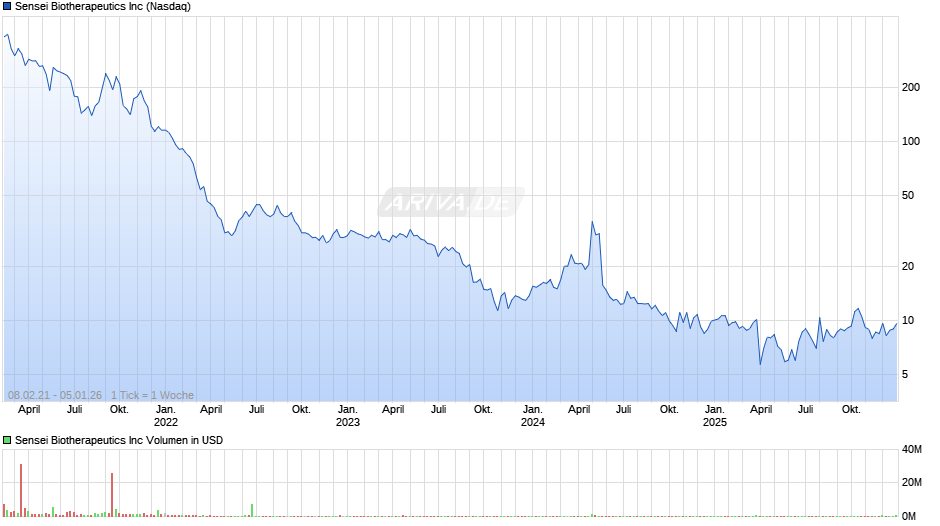Image resolution: width=940 pixels, height=526 pixels.
Task: Click the date range '08.02.21 - 05.01.26'
Action: [x=55, y=395]
